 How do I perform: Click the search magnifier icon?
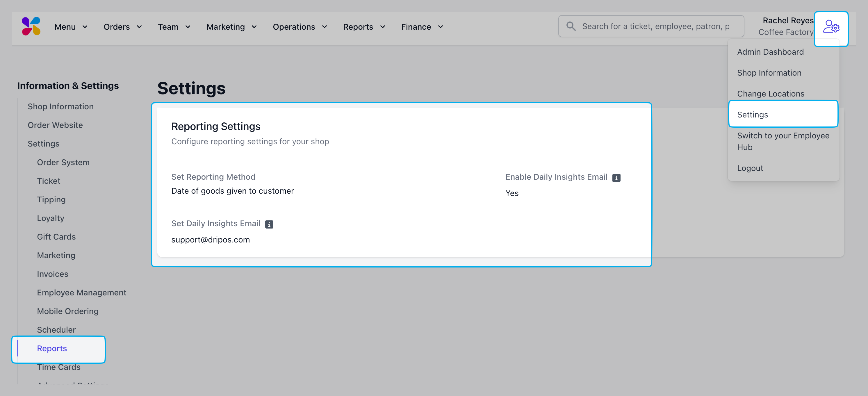[x=571, y=26]
